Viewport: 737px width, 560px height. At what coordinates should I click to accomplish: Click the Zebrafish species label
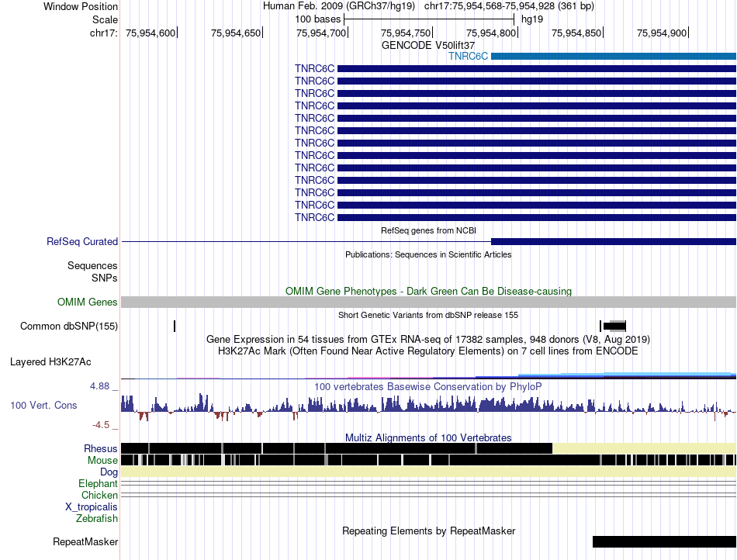[97, 519]
